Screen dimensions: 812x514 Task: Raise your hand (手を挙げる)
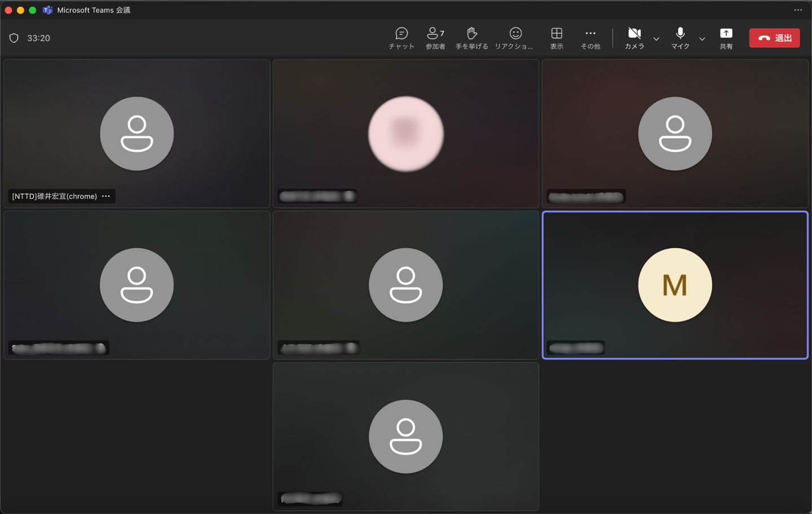pyautogui.click(x=471, y=38)
